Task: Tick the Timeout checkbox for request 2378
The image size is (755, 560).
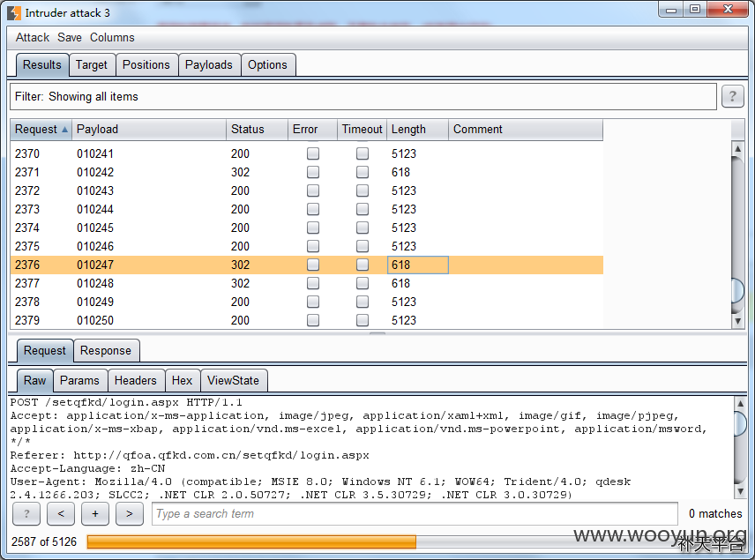Action: coord(363,302)
